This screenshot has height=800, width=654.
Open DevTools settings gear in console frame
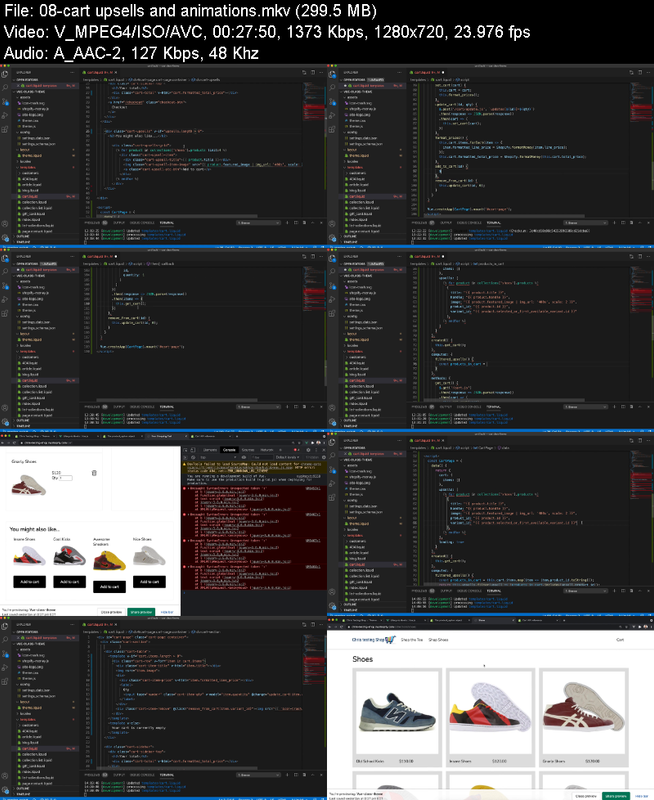[308, 450]
